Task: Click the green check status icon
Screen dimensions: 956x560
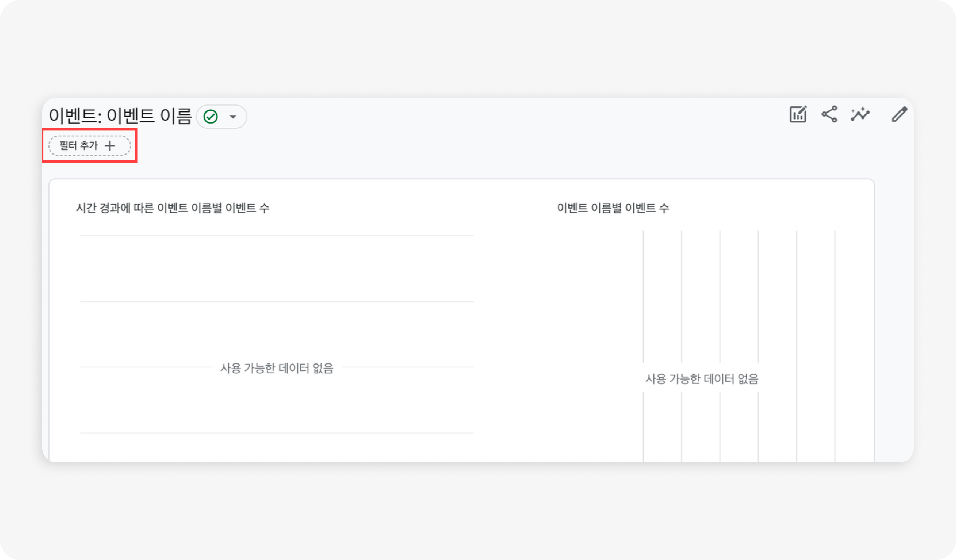Action: 210,116
